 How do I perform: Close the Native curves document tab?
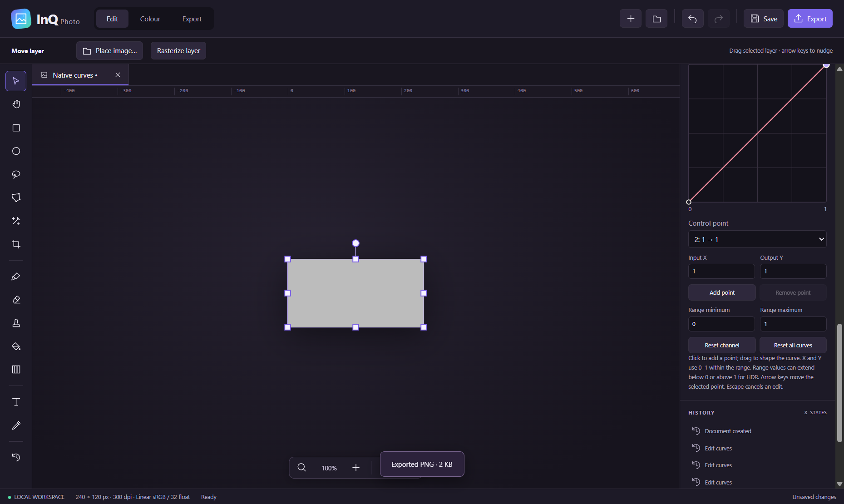click(x=118, y=75)
